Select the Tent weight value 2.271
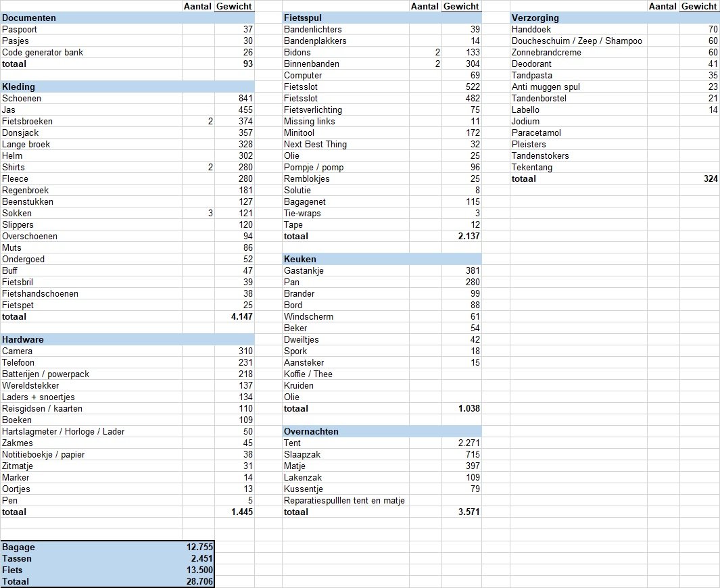The image size is (720, 588). point(469,443)
